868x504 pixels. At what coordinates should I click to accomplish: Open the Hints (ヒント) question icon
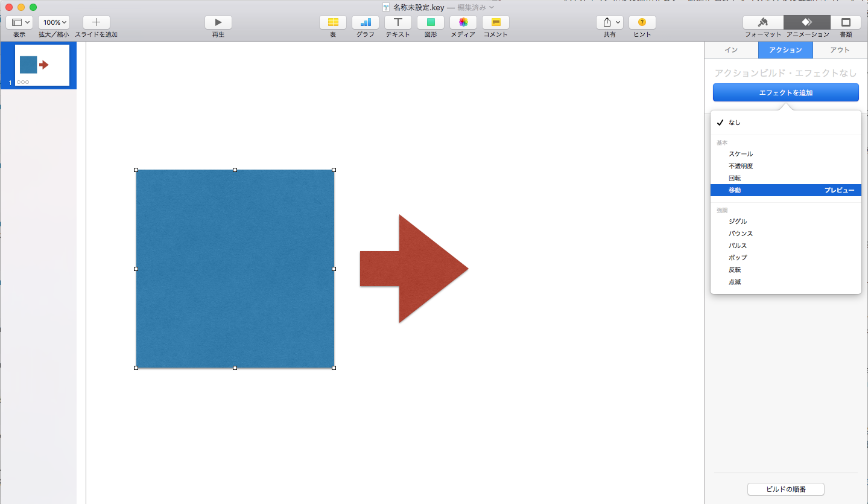[642, 22]
